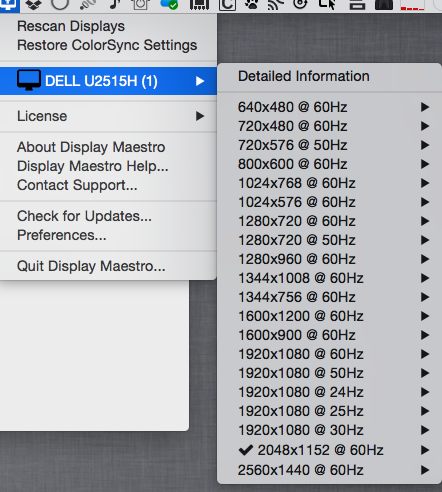Open Detailed Information for the display
This screenshot has height=492, width=442.
329,76
